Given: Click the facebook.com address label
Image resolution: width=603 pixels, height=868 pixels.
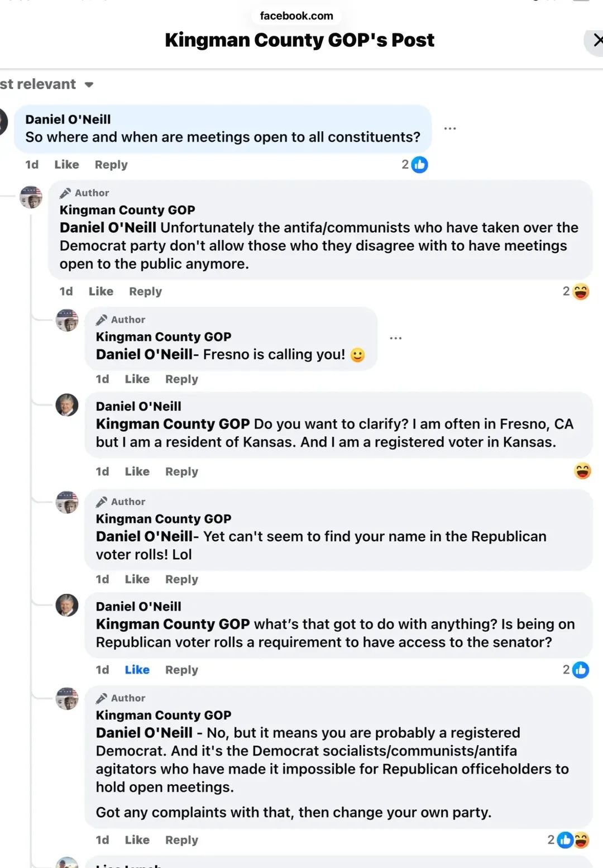Looking at the screenshot, I should coord(296,16).
